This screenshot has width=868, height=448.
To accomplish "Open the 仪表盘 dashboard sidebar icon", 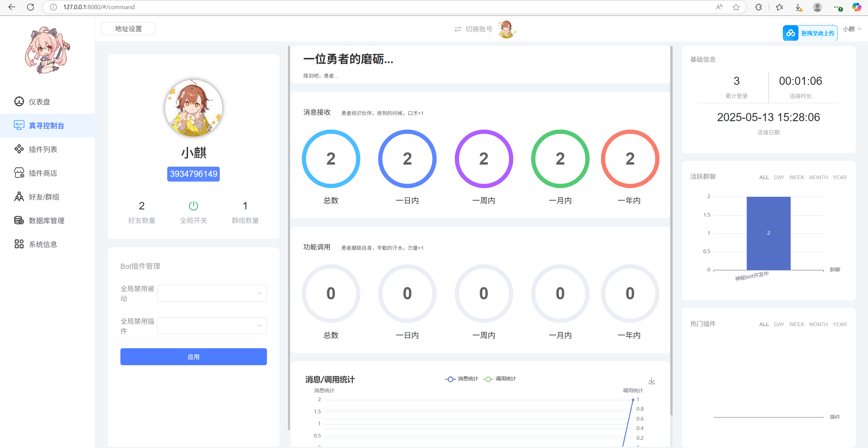I will (x=19, y=101).
